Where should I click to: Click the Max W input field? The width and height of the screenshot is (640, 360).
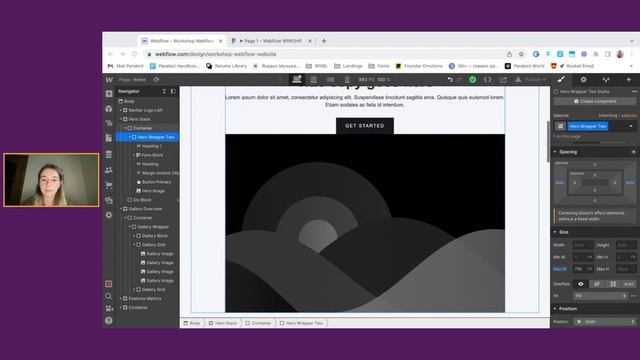tap(583, 269)
